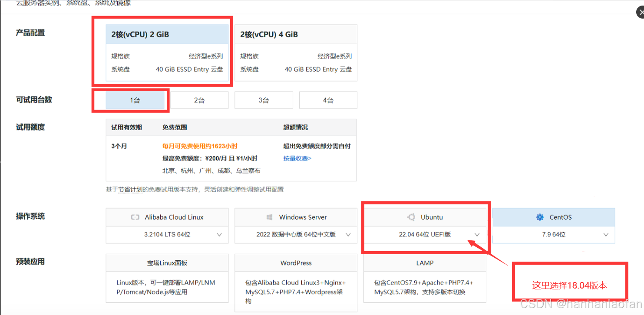Viewport: 644px width, 315px height.
Task: Choose 1台 trial instance count
Action: click(135, 100)
